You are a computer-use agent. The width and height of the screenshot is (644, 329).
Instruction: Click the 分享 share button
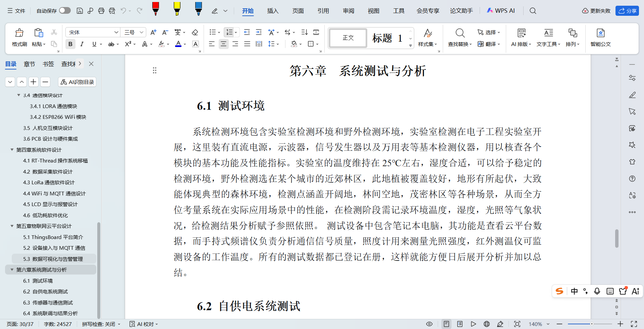(x=627, y=11)
